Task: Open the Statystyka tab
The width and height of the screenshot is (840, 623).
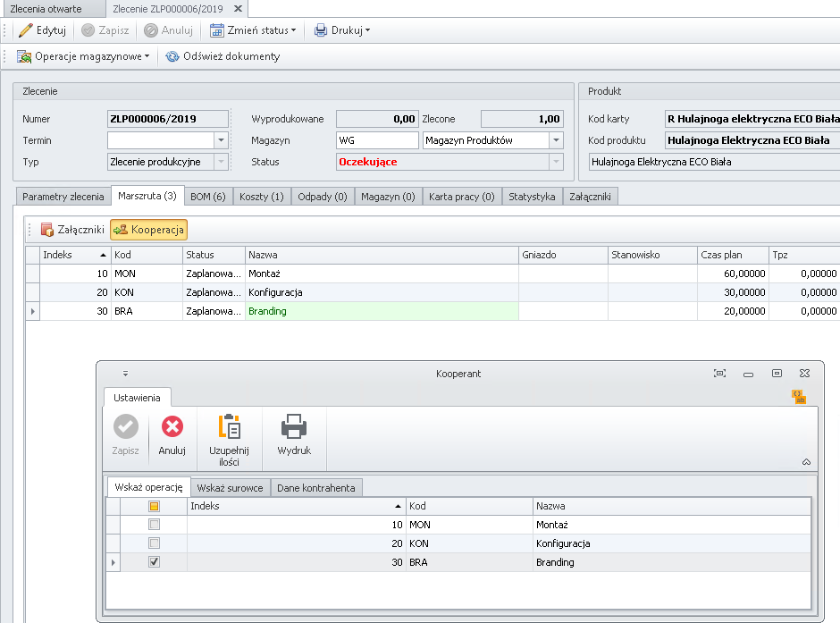Action: point(532,197)
